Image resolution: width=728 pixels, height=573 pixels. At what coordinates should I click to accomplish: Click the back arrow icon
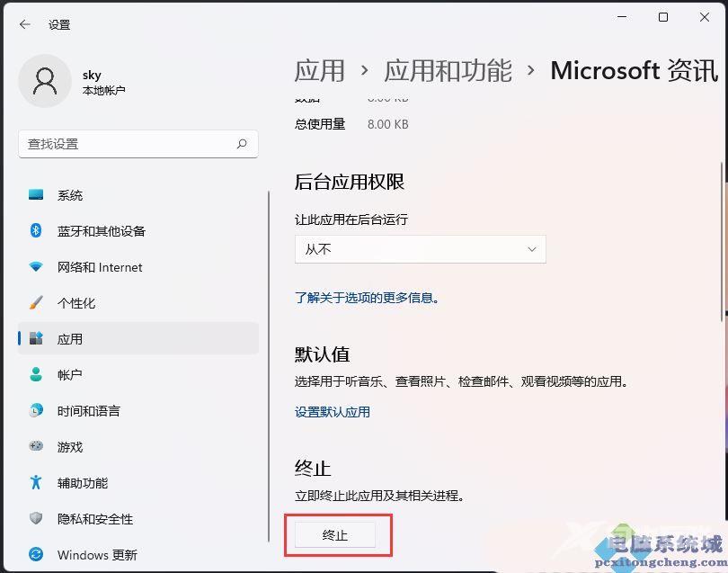click(25, 24)
